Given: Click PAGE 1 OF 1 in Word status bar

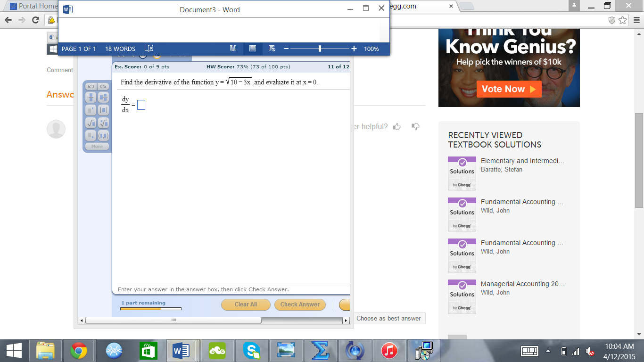Looking at the screenshot, I should [x=79, y=49].
